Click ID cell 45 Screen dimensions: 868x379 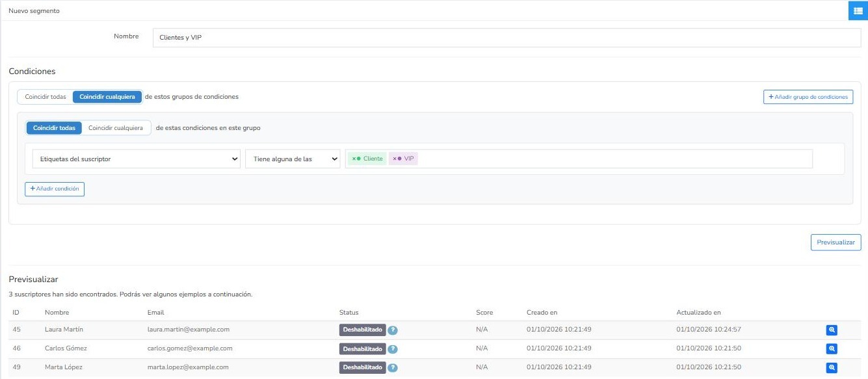[17, 330]
